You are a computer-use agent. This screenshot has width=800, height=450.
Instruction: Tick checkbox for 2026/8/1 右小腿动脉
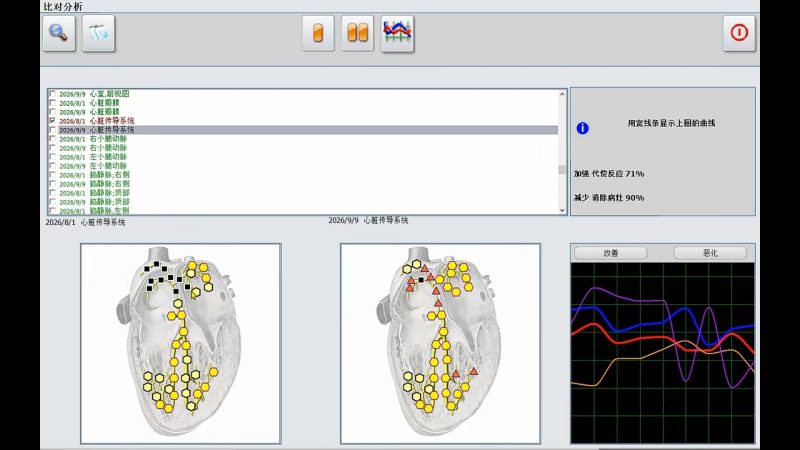(53, 139)
